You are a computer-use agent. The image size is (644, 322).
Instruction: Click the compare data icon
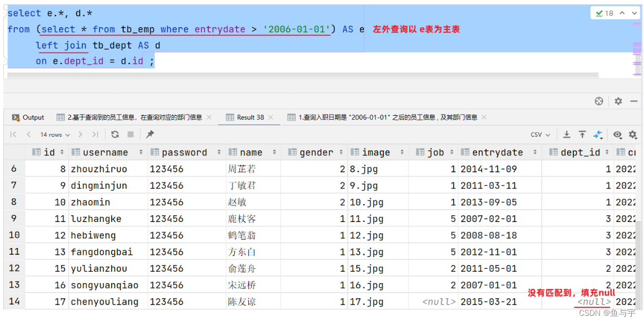coord(598,134)
